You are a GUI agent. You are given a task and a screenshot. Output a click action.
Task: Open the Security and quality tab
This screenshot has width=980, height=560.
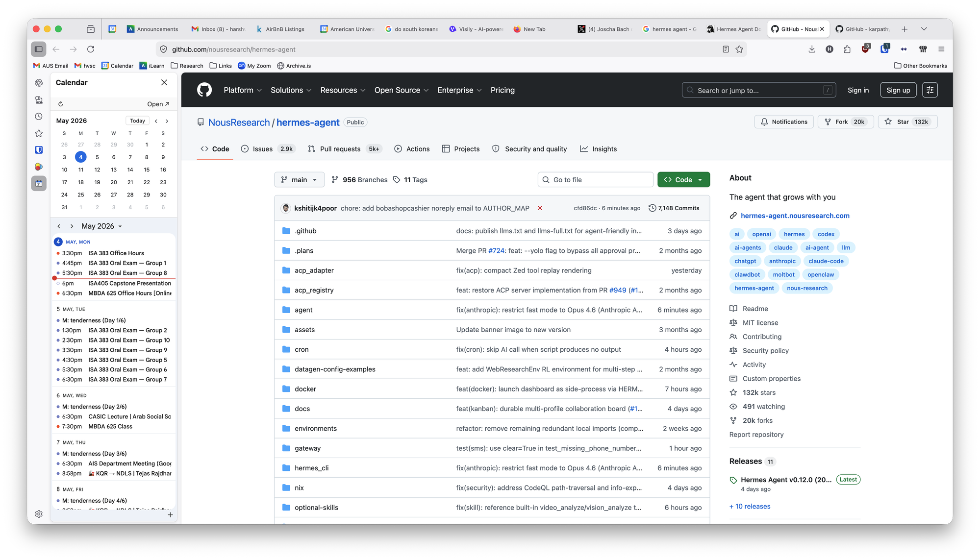529,149
